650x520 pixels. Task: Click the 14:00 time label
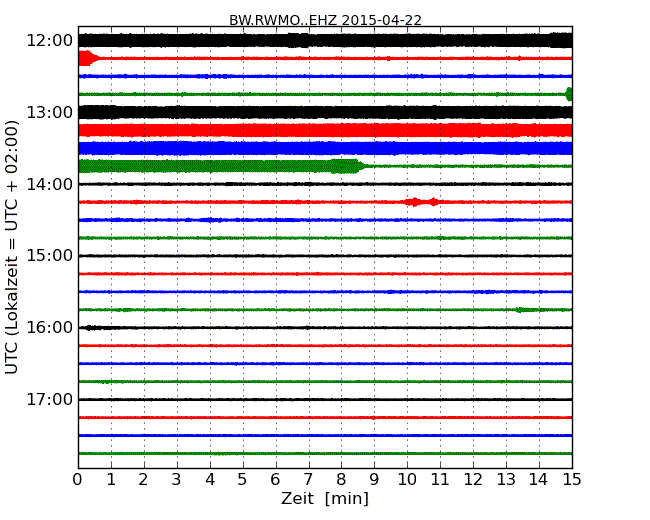pyautogui.click(x=50, y=184)
